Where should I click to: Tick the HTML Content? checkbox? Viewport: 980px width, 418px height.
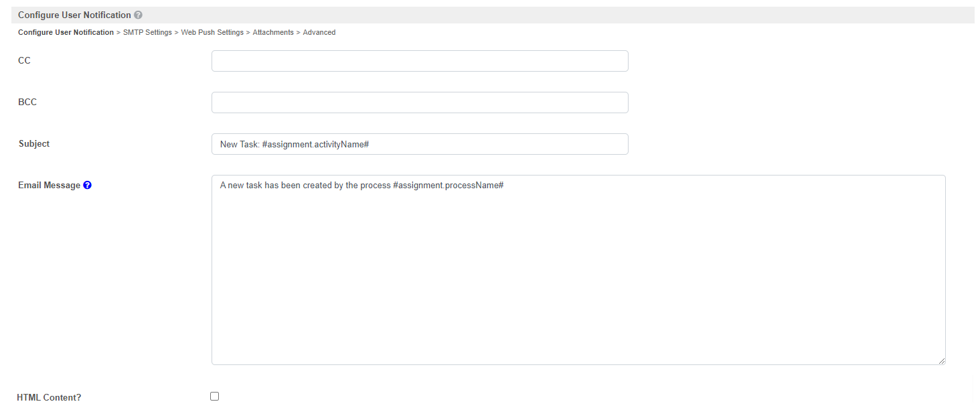[214, 397]
